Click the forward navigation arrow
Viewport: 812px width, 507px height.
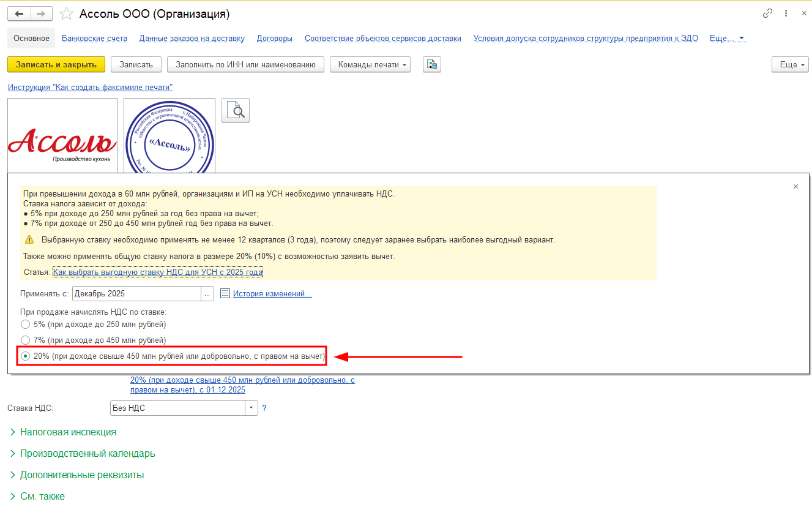(41, 13)
